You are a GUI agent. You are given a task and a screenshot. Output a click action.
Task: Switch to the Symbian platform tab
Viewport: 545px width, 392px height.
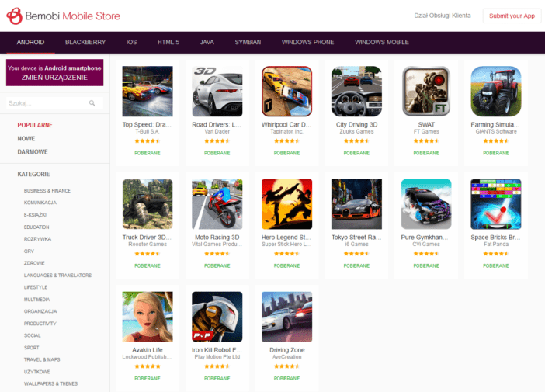[248, 43]
